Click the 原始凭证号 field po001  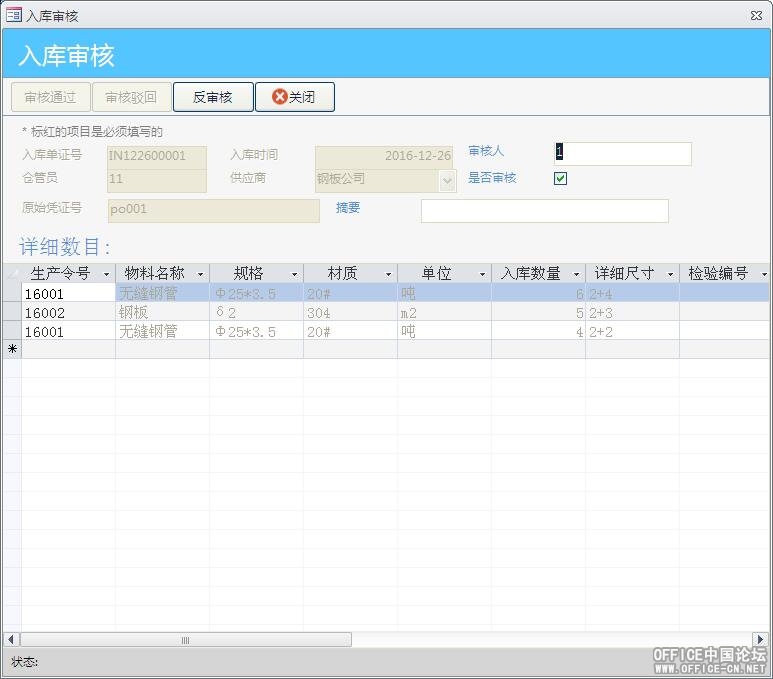213,211
